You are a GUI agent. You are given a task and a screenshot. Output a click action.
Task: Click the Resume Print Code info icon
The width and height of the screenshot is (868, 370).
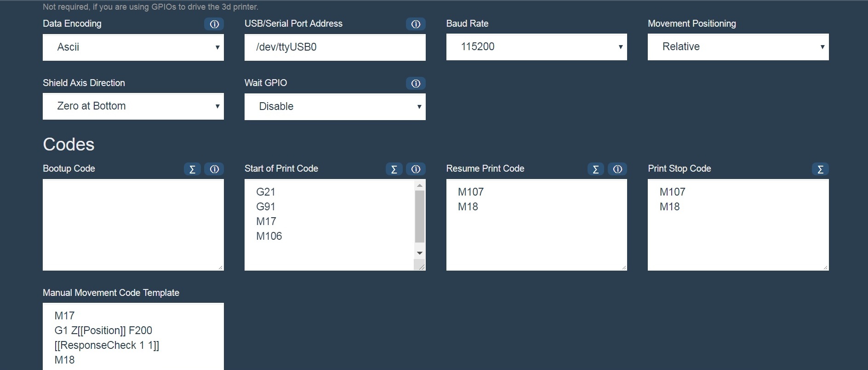[x=617, y=169]
